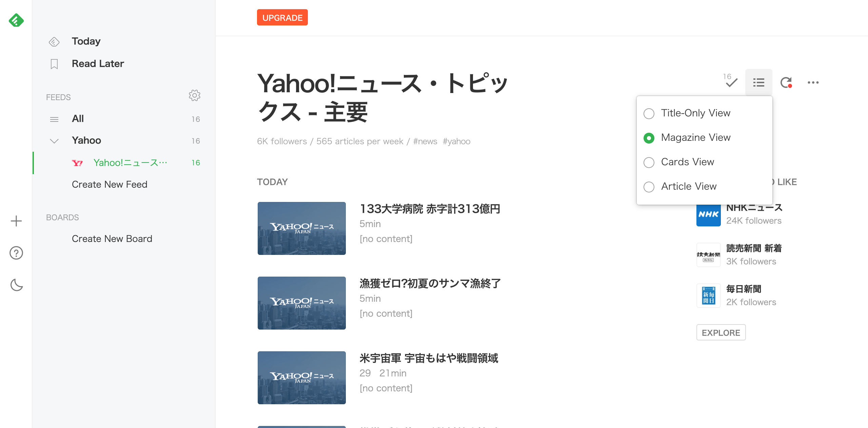Click the TODAY section heading

pyautogui.click(x=272, y=182)
